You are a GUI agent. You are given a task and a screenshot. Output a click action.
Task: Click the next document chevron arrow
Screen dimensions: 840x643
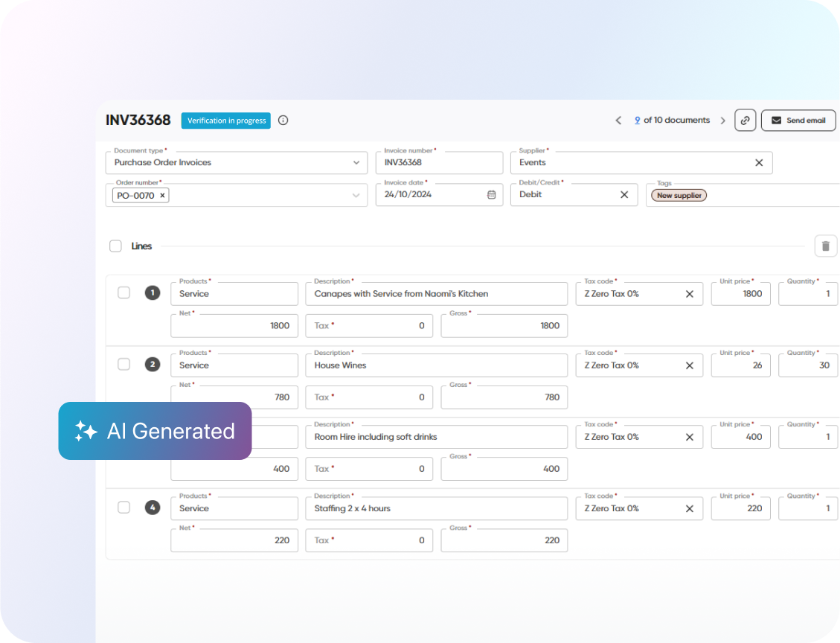[x=722, y=120]
